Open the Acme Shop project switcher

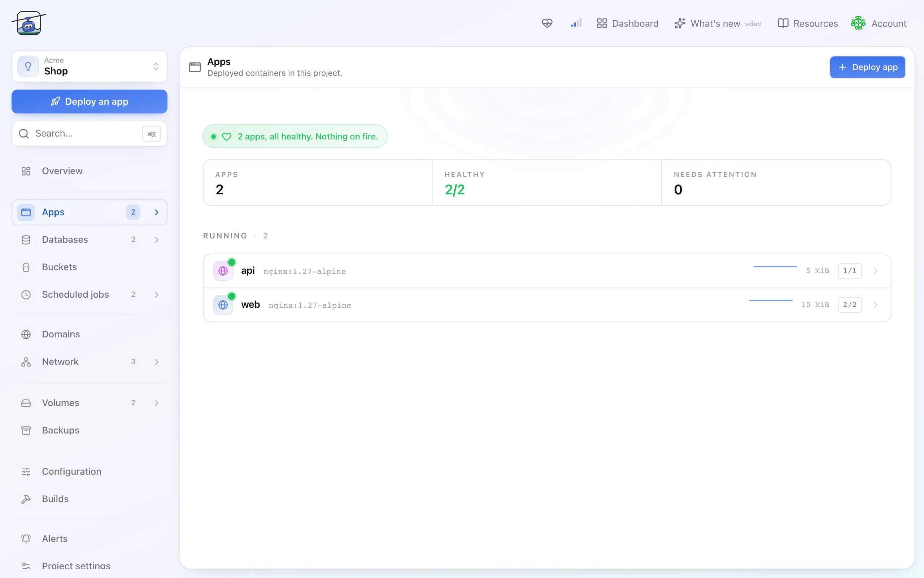tap(90, 66)
